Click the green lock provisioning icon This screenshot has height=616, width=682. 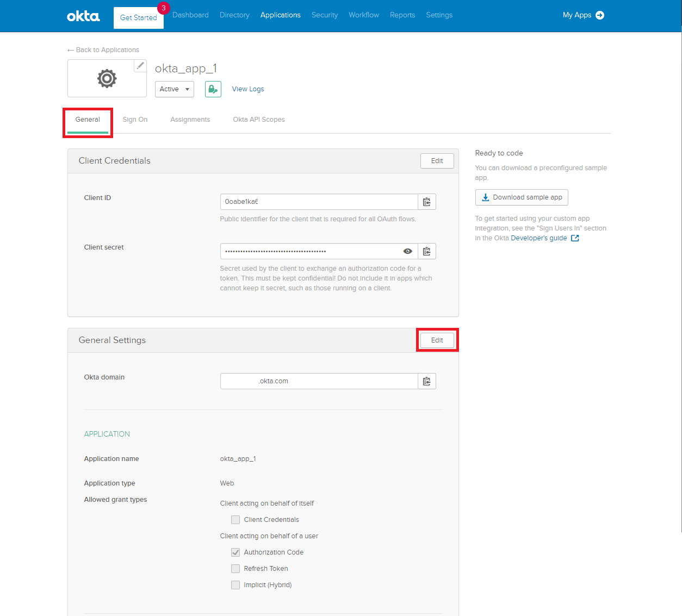point(213,89)
